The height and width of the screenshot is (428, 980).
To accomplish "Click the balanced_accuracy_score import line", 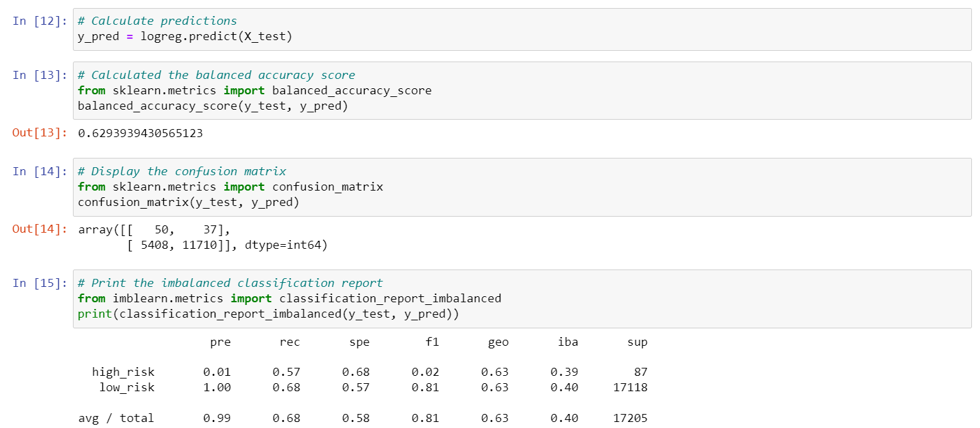I will (254, 90).
